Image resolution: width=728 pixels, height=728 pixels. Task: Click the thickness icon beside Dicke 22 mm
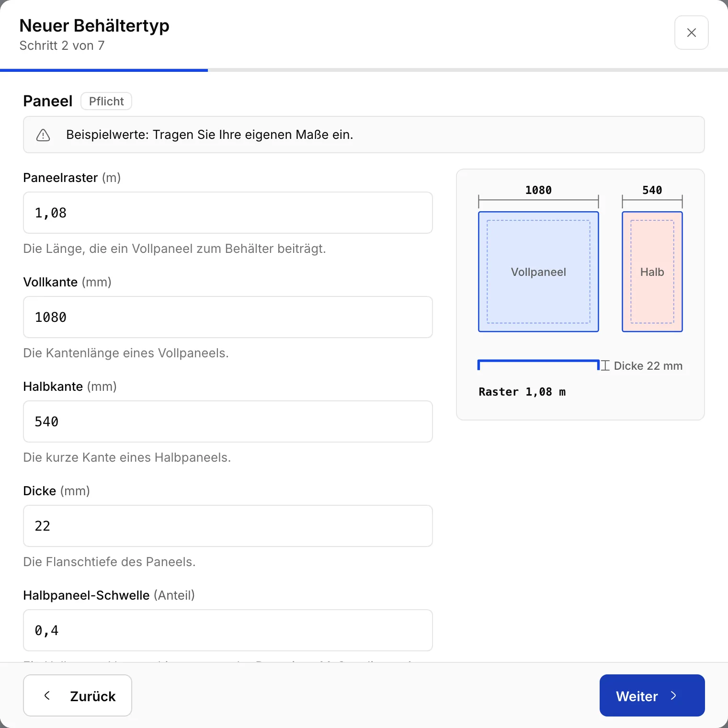[x=605, y=365]
